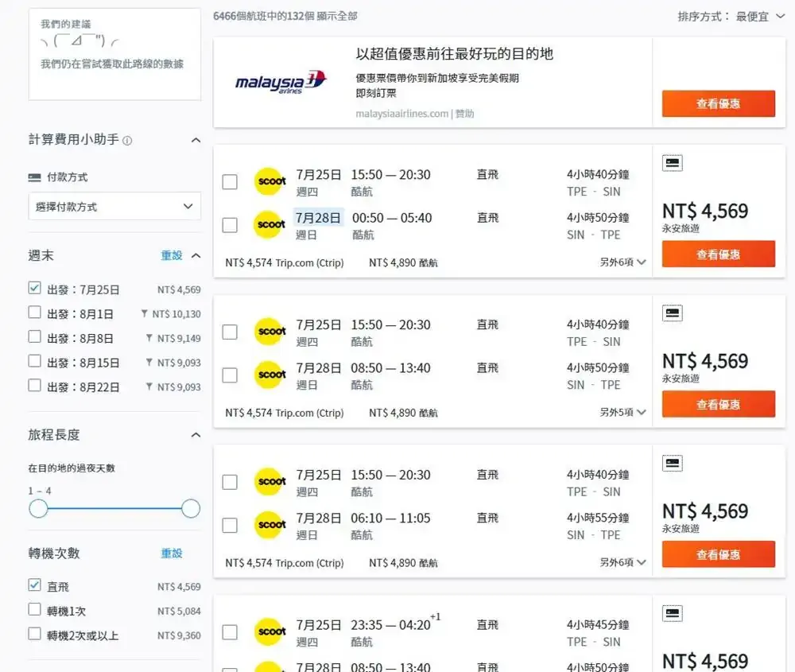The image size is (795, 672).
Task: Check the 轉機2次或以上 stops filter
Action: [x=34, y=634]
